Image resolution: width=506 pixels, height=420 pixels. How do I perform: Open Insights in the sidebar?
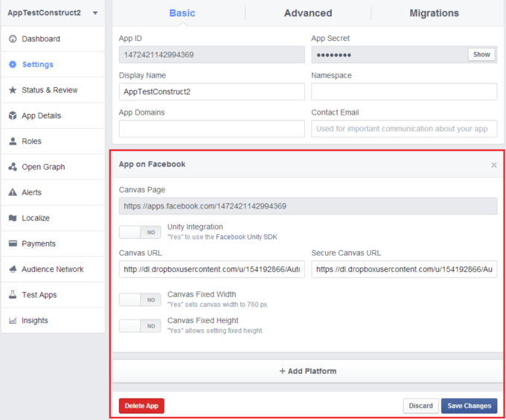[x=53, y=320]
